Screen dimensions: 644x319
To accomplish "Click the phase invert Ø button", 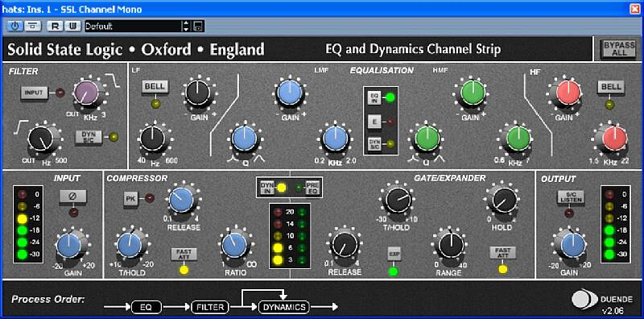I will point(73,197).
